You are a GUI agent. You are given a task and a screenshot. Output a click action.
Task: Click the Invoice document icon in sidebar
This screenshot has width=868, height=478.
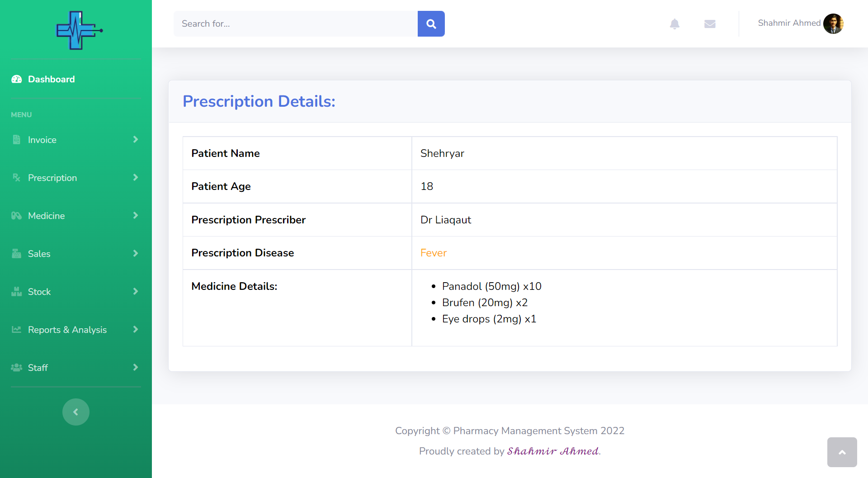[17, 140]
